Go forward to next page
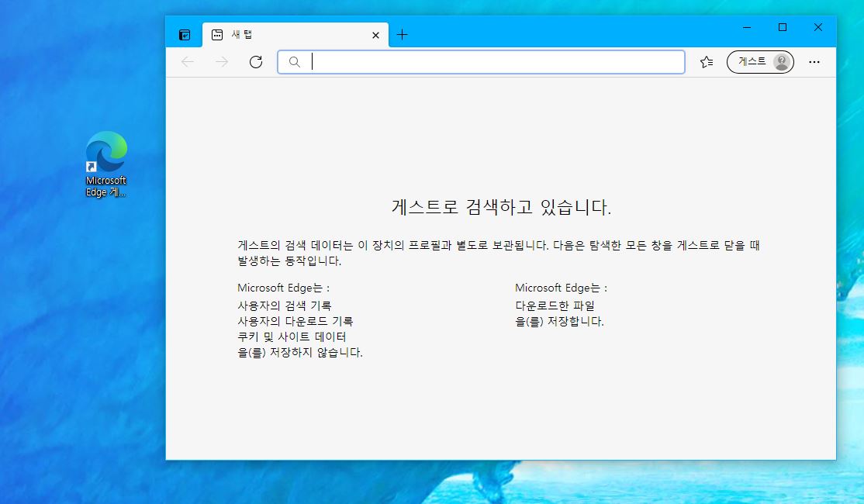This screenshot has width=864, height=504. [222, 62]
